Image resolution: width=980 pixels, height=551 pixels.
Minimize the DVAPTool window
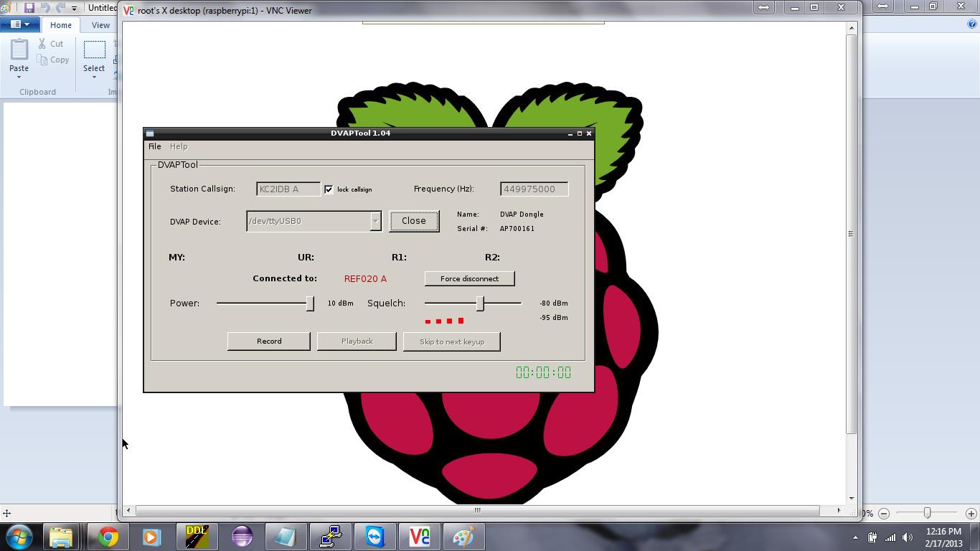(570, 133)
